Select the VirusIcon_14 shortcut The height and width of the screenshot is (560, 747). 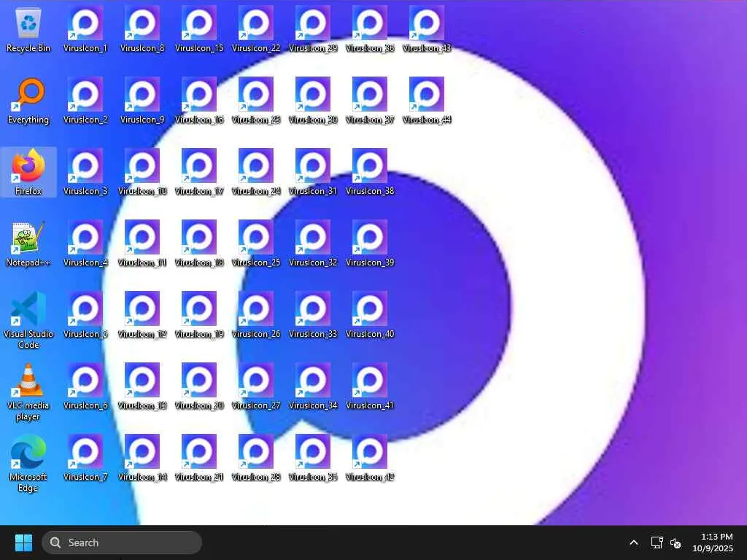click(142, 458)
